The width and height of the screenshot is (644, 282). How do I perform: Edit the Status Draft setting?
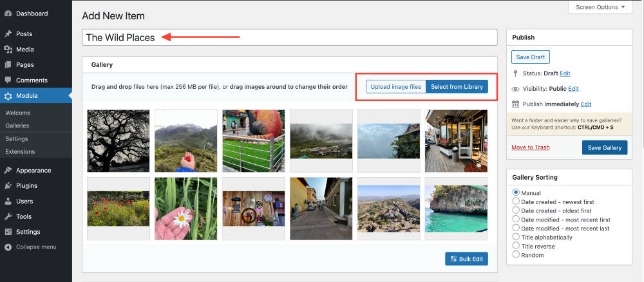pos(565,73)
